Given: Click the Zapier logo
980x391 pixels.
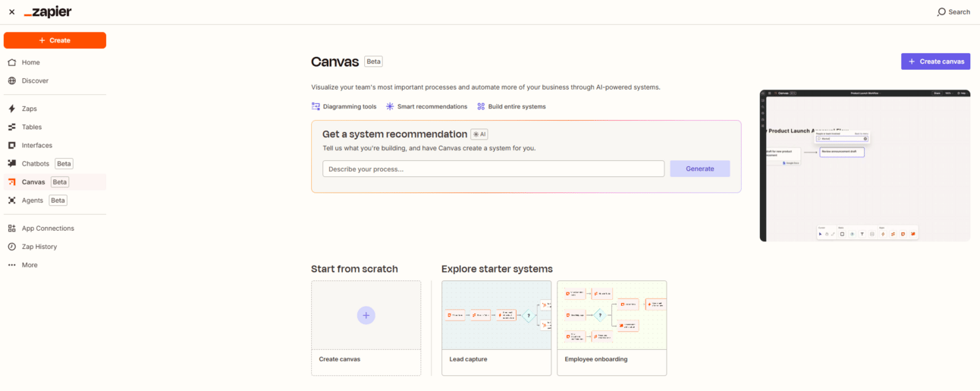Looking at the screenshot, I should pos(48,12).
